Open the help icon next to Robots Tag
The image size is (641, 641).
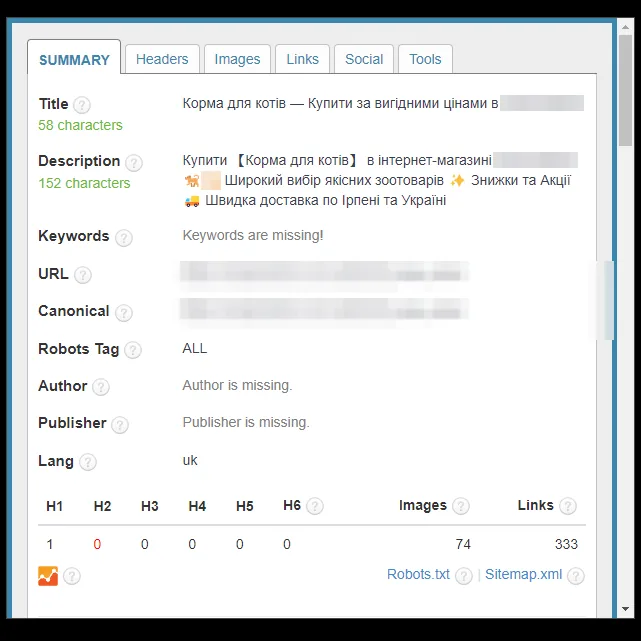point(133,350)
